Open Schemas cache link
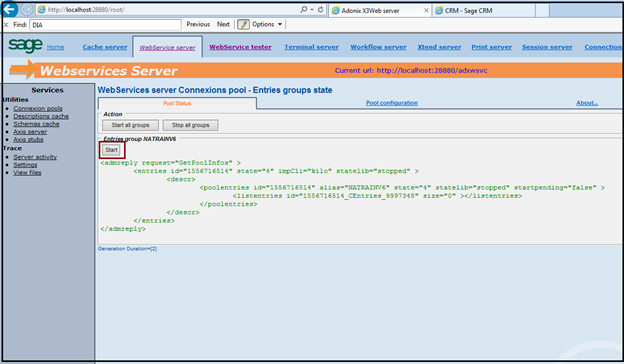This screenshot has height=364, width=624. [36, 124]
